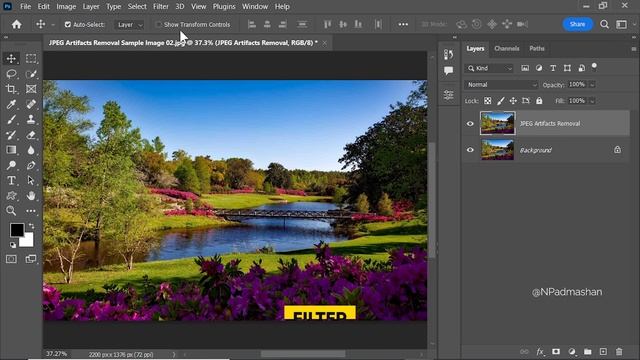This screenshot has height=360, width=640.
Task: Toggle lock transparent pixels
Action: pyautogui.click(x=487, y=101)
